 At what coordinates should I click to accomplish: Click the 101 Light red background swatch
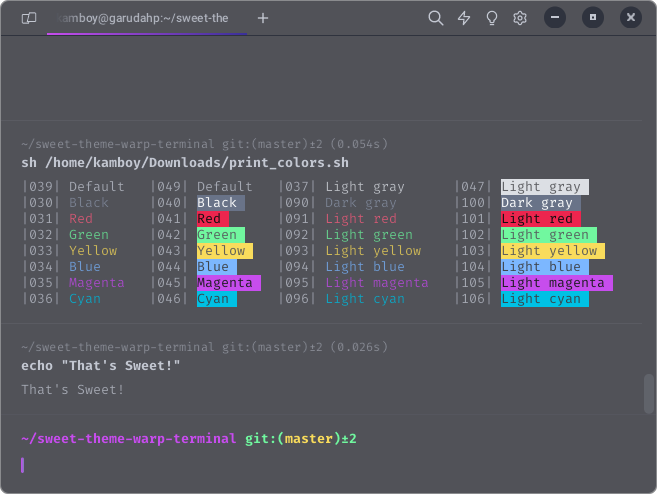click(x=541, y=219)
